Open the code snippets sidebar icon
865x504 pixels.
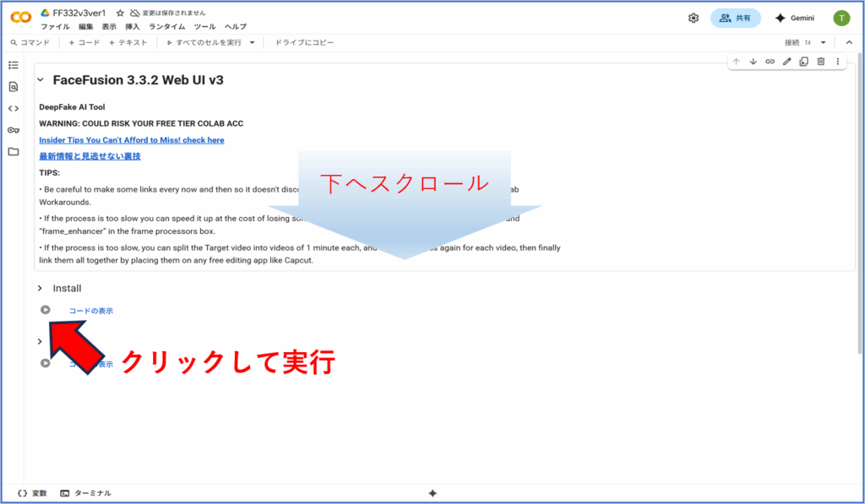pos(14,109)
